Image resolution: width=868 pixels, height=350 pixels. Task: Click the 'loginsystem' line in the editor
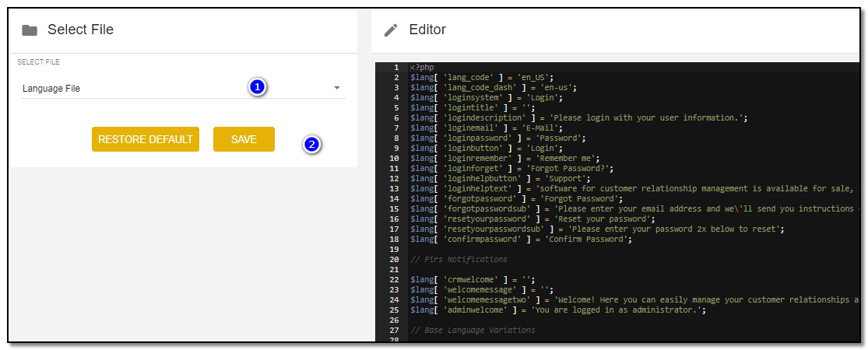click(487, 98)
